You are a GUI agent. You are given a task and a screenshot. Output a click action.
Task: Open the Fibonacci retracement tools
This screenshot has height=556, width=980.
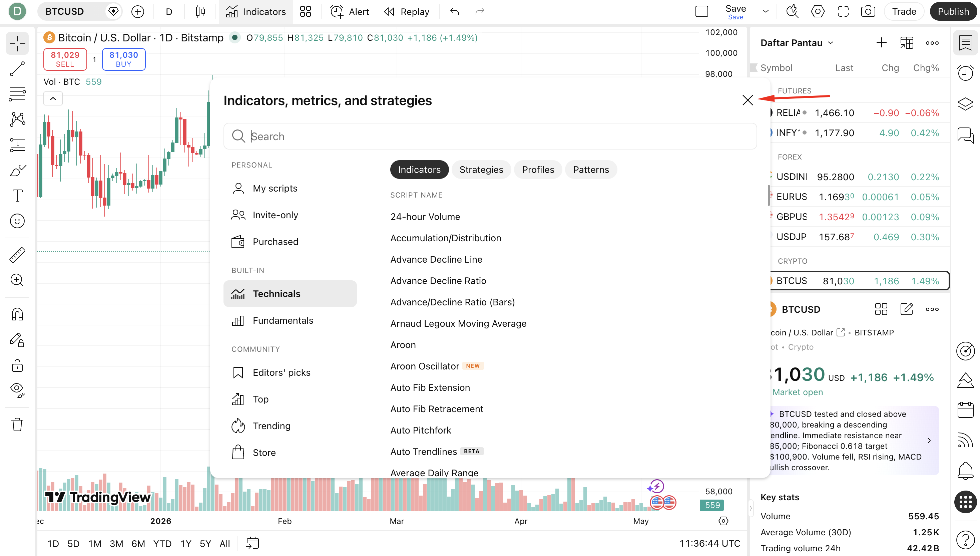17,94
